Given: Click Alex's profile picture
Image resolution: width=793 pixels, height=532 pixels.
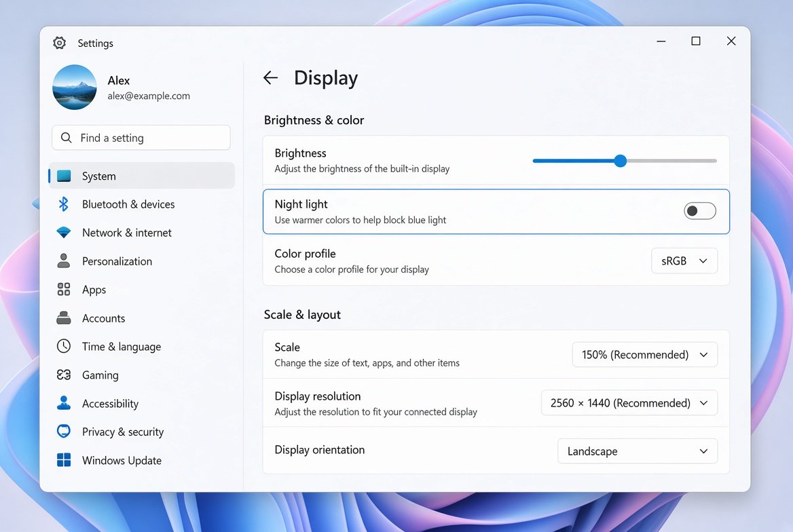Looking at the screenshot, I should click(x=75, y=87).
